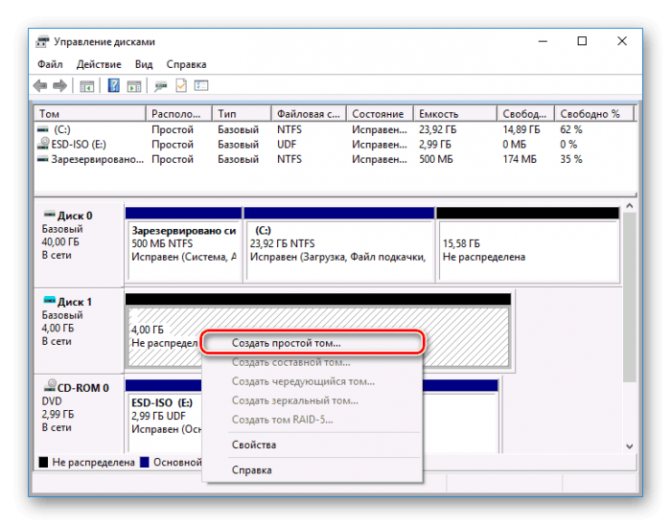Select Справка in the context menu
Viewport: 671px width, 525px height.
[312, 470]
